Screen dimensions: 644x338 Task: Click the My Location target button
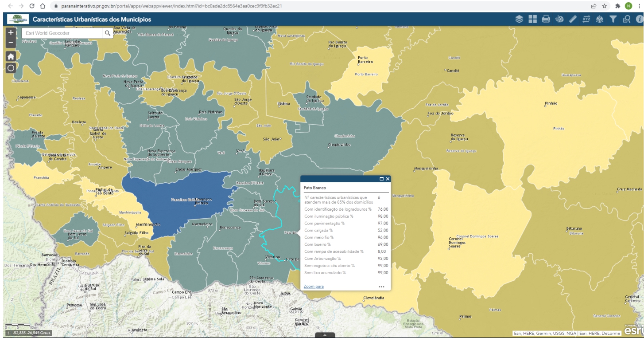point(11,68)
